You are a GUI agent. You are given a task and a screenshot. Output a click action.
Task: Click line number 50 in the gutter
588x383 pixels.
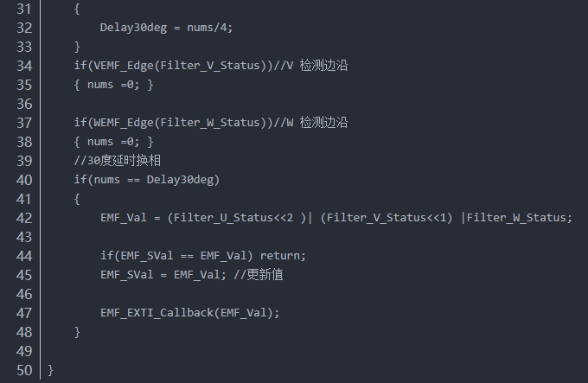click(24, 370)
